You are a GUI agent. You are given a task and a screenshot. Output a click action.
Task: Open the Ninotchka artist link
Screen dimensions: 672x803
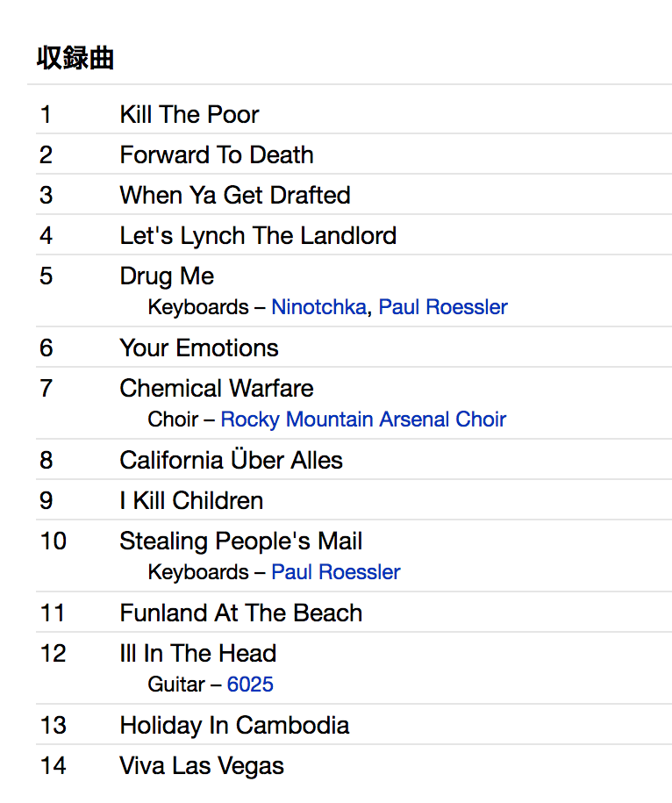click(x=318, y=307)
